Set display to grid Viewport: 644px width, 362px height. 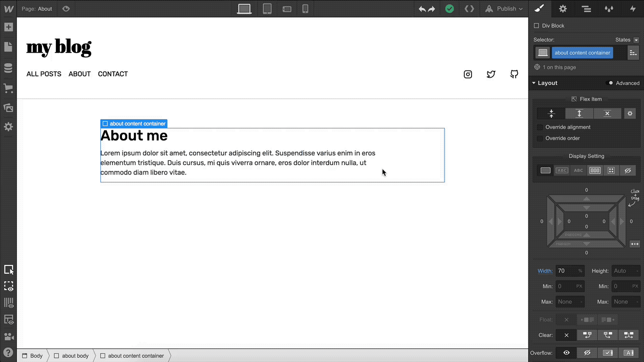[x=611, y=170]
